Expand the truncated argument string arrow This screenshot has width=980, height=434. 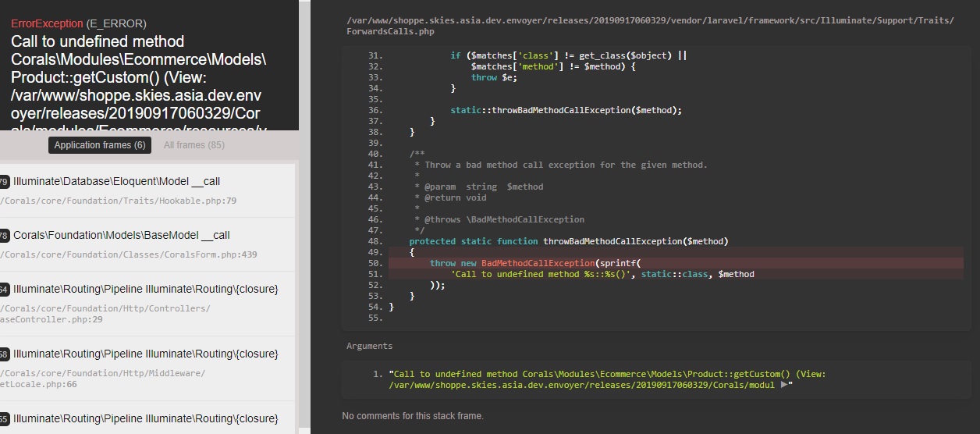tap(784, 385)
